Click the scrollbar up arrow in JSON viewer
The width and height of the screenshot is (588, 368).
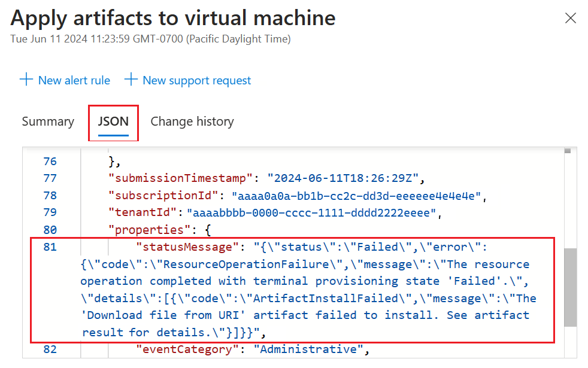(567, 152)
